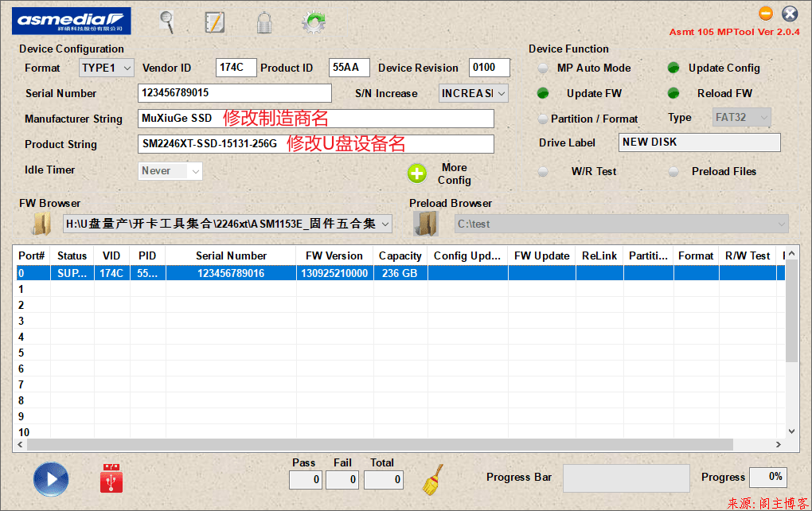Enable the Partition / Format option
The width and height of the screenshot is (812, 511).
[543, 119]
